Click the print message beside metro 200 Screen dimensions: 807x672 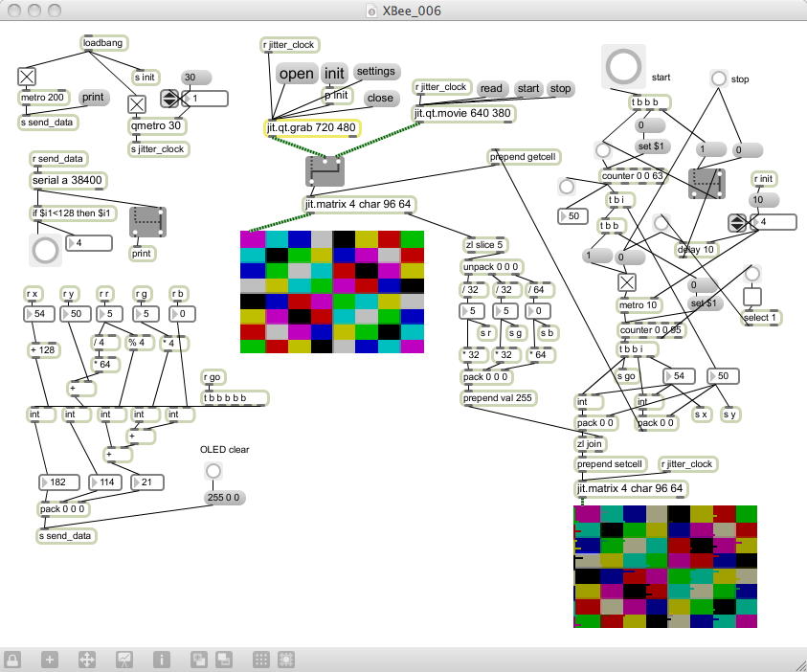93,98
